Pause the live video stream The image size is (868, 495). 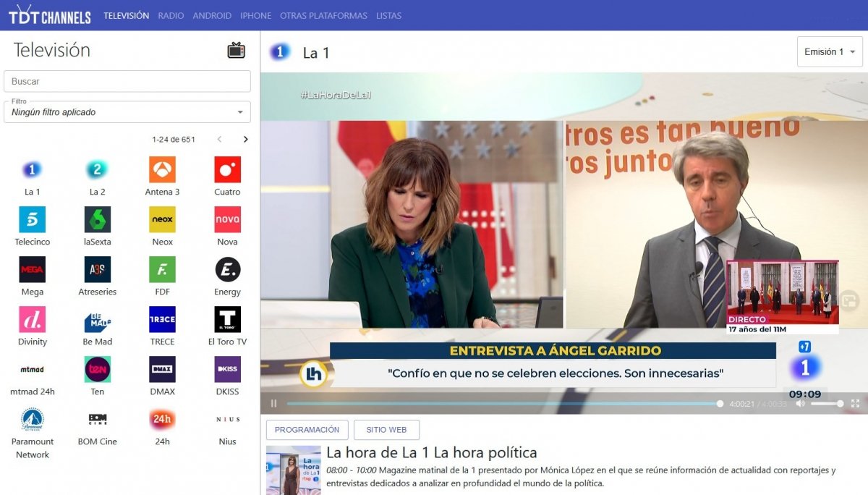pyautogui.click(x=273, y=404)
